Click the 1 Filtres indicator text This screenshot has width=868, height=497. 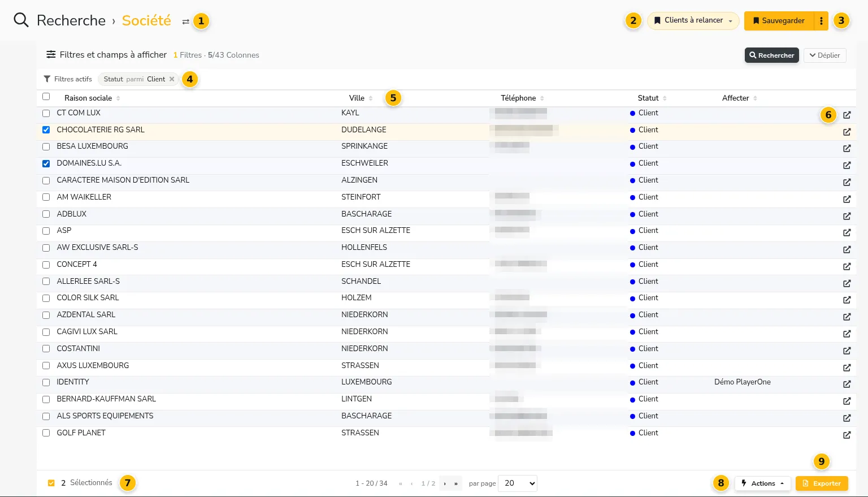pos(188,55)
